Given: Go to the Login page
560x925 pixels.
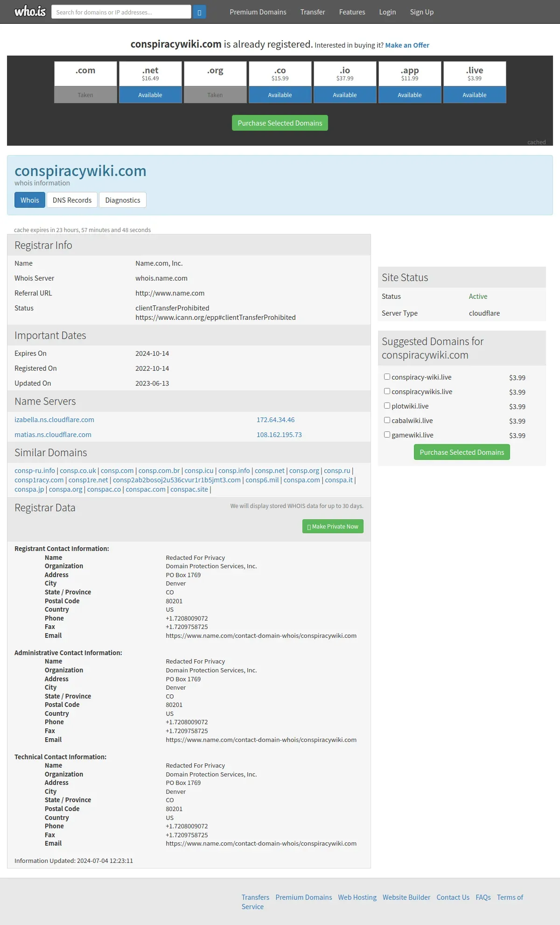Looking at the screenshot, I should [x=387, y=12].
